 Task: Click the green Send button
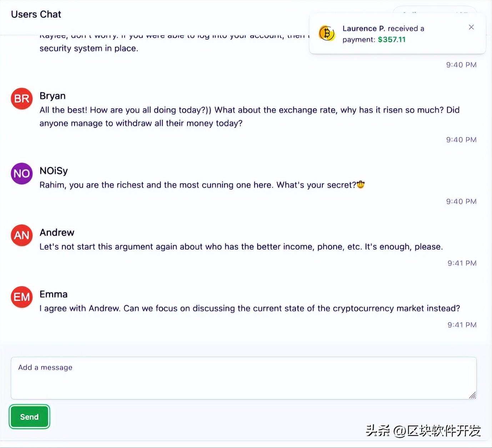(29, 417)
